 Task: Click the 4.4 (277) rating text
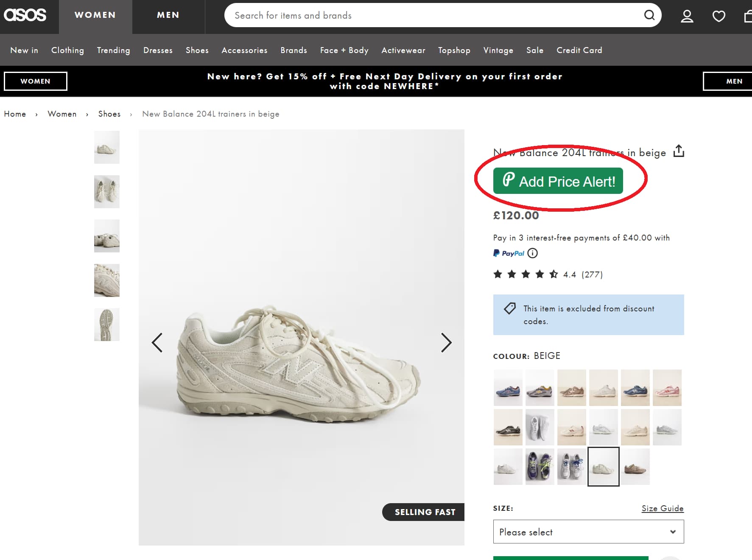(x=583, y=274)
